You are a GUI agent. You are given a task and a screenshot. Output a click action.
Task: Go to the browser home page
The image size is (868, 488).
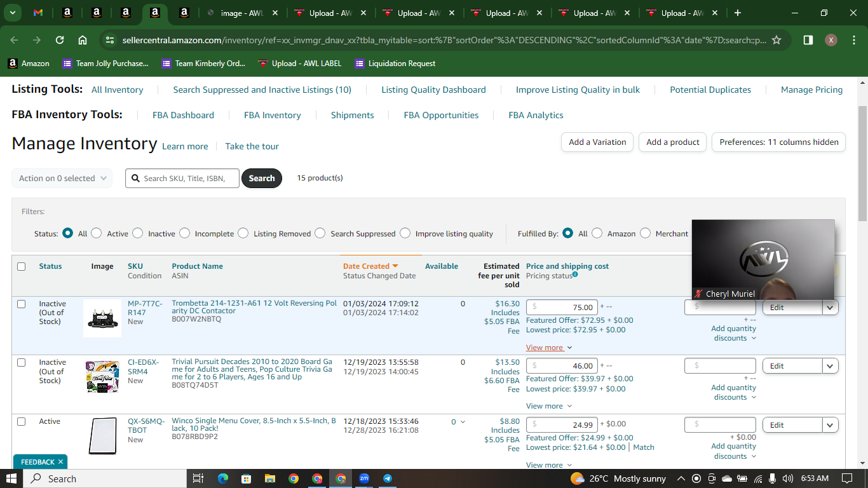pyautogui.click(x=83, y=40)
